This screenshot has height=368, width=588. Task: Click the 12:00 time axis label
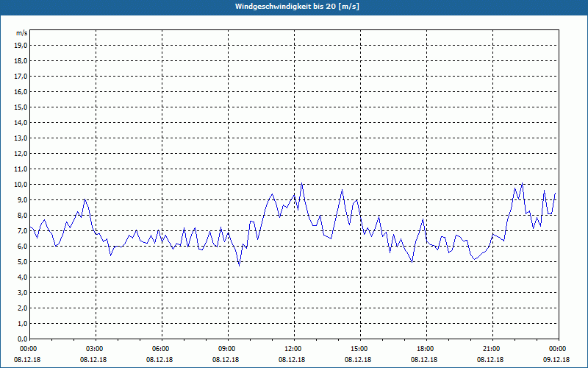tap(292, 349)
